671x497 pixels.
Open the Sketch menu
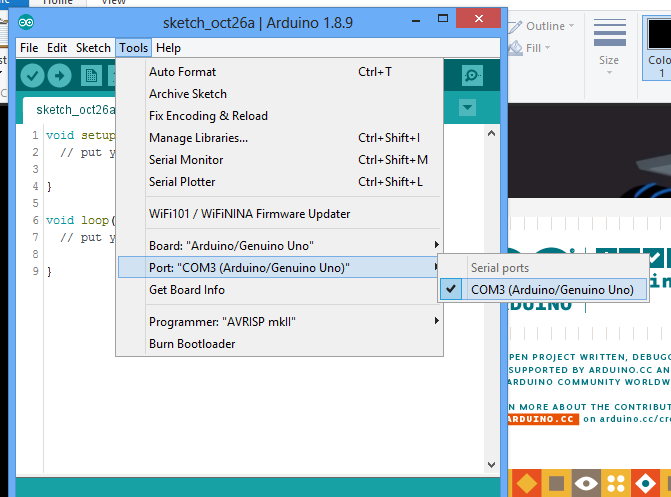(x=93, y=48)
